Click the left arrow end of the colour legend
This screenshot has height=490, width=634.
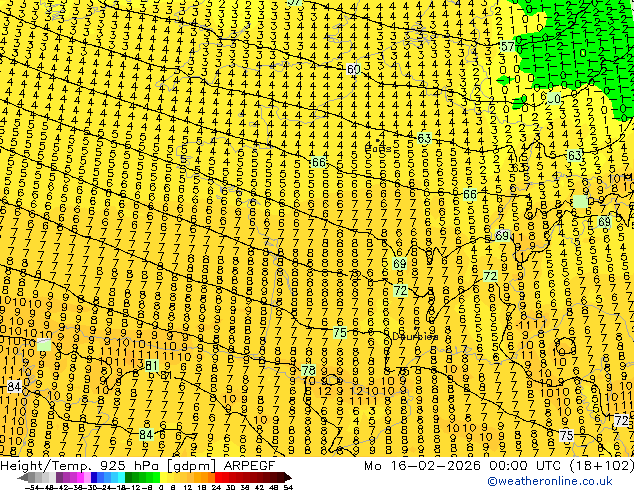(23, 477)
